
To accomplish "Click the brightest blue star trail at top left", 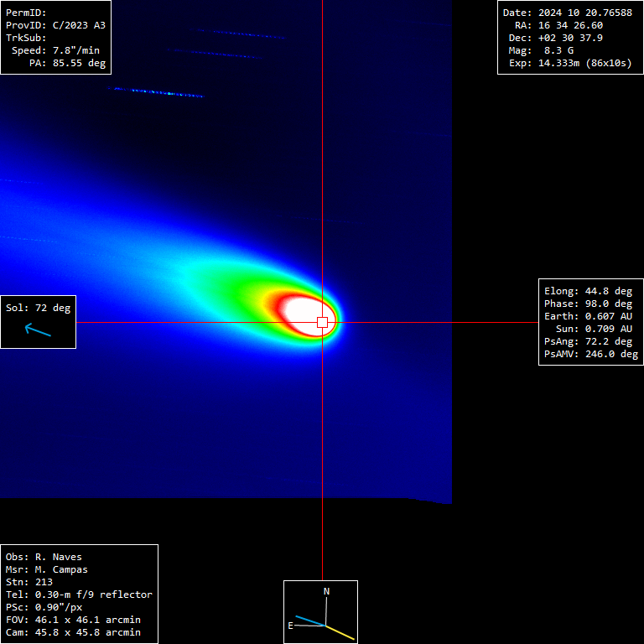I will coord(155,92).
